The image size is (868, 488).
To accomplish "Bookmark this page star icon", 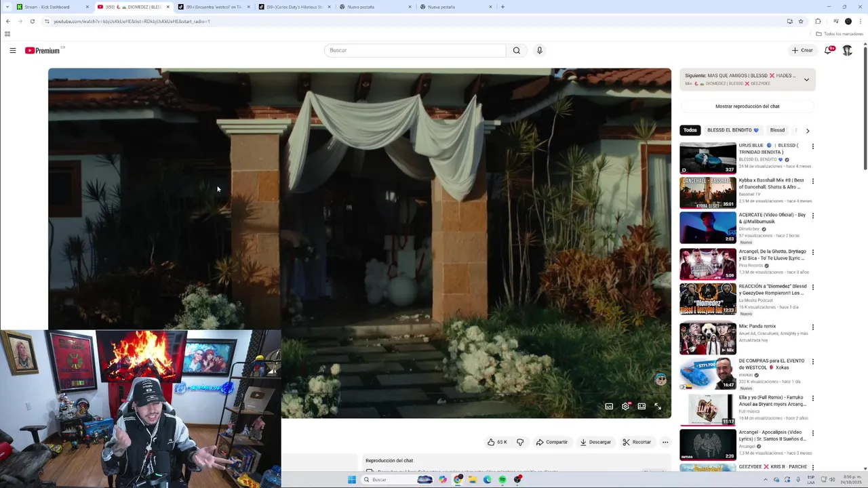I will [x=801, y=21].
